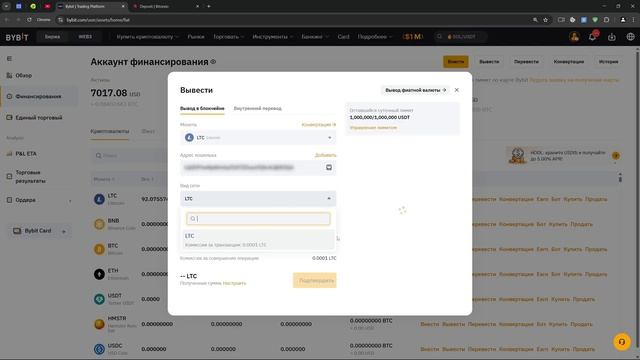The height and width of the screenshot is (360, 640).
Task: Click the BYBIT logo
Action: tap(17, 37)
